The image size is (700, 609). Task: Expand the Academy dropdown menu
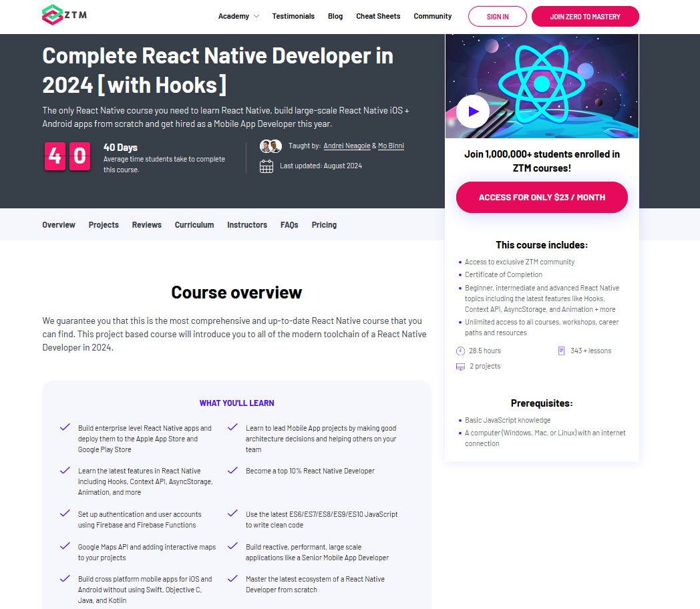pos(238,16)
